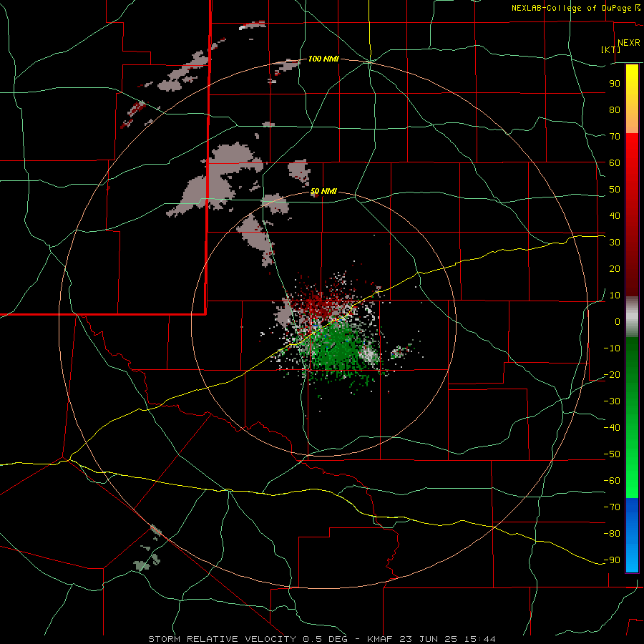Select the 80 value on the velocity scale
The height and width of the screenshot is (644, 644).
(x=615, y=109)
